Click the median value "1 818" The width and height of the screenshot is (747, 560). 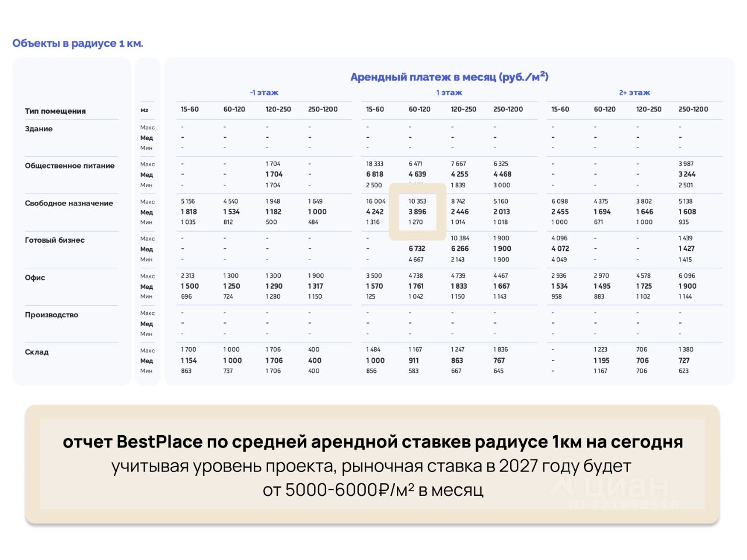click(189, 212)
